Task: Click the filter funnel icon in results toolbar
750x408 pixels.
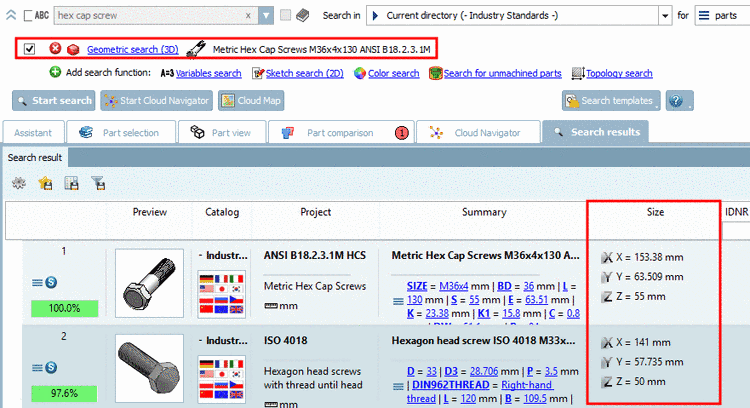Action: [x=98, y=183]
